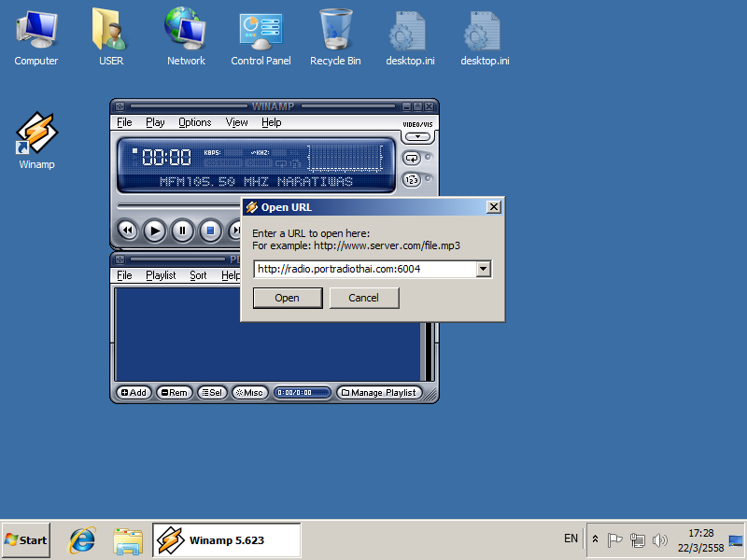This screenshot has width=747, height=560.
Task: Open the Help menu in Winamp main window
Action: [x=272, y=122]
